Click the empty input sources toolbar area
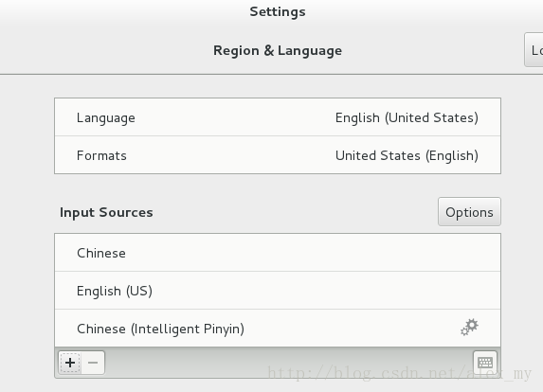Viewport: 543px width, 392px height. pos(288,363)
